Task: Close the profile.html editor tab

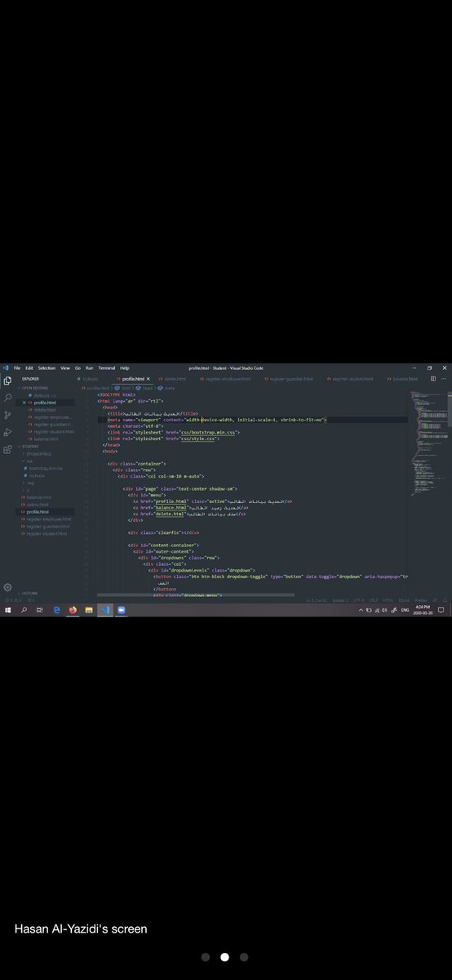Action: [x=148, y=379]
